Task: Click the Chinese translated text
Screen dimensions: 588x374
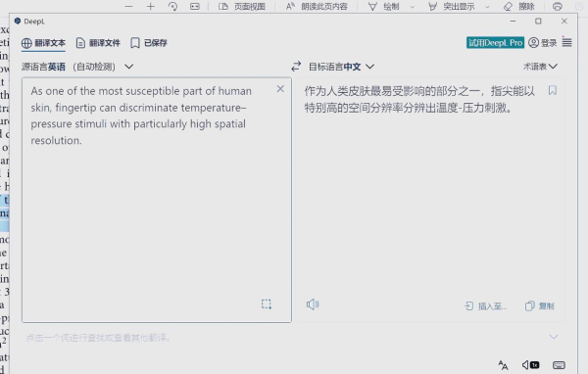Action: pos(419,99)
